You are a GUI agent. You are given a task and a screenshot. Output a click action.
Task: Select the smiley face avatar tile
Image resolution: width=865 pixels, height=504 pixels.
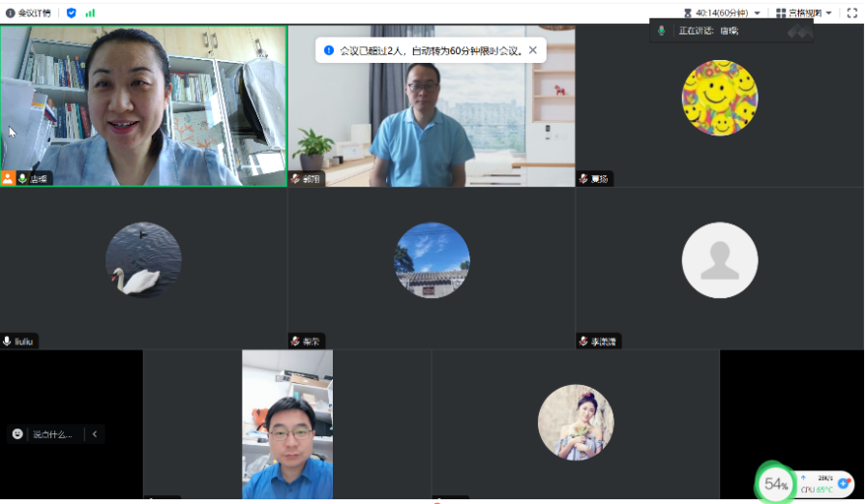719,98
